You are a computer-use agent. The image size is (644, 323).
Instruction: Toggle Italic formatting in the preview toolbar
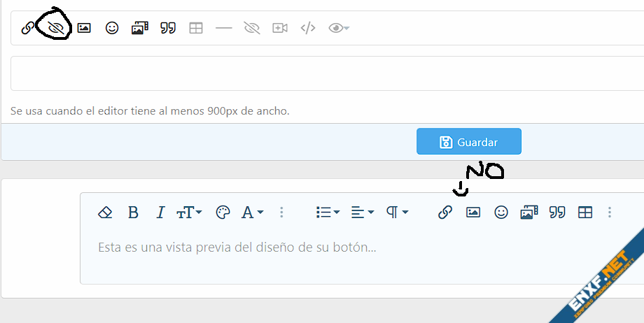[160, 213]
